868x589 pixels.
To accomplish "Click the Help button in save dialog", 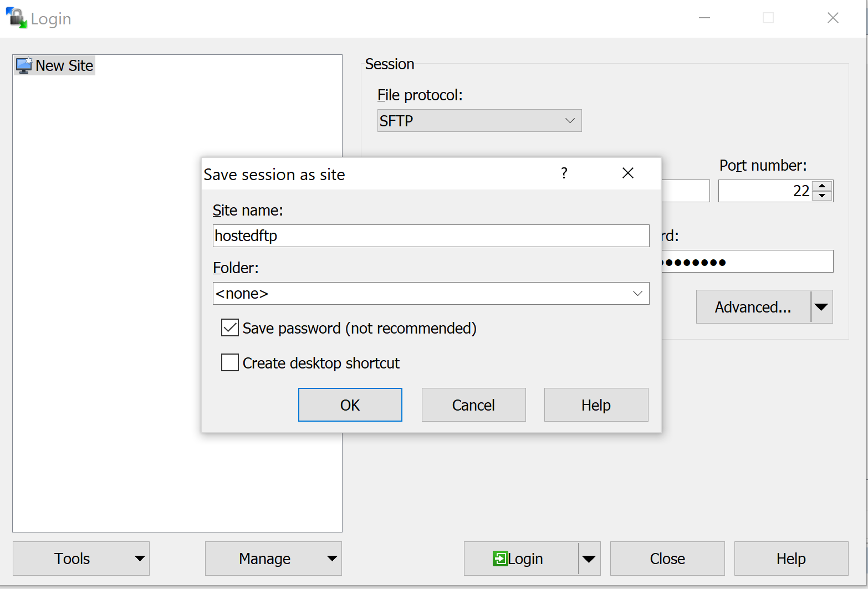I will click(x=596, y=405).
